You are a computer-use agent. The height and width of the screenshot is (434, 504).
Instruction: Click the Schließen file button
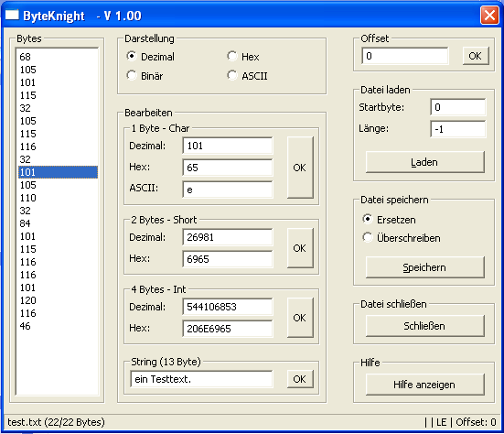[425, 326]
